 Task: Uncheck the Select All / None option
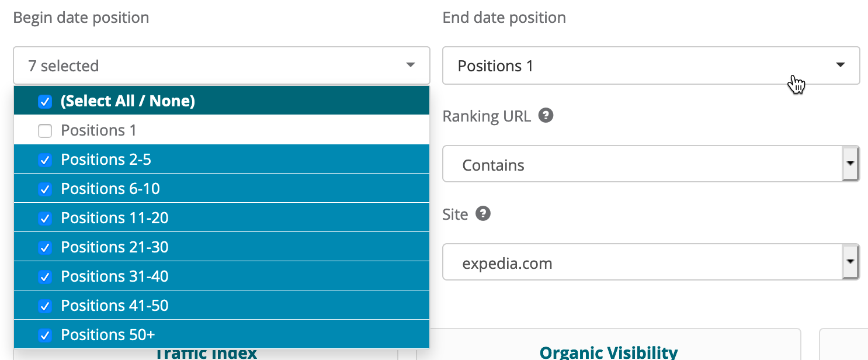coord(45,101)
